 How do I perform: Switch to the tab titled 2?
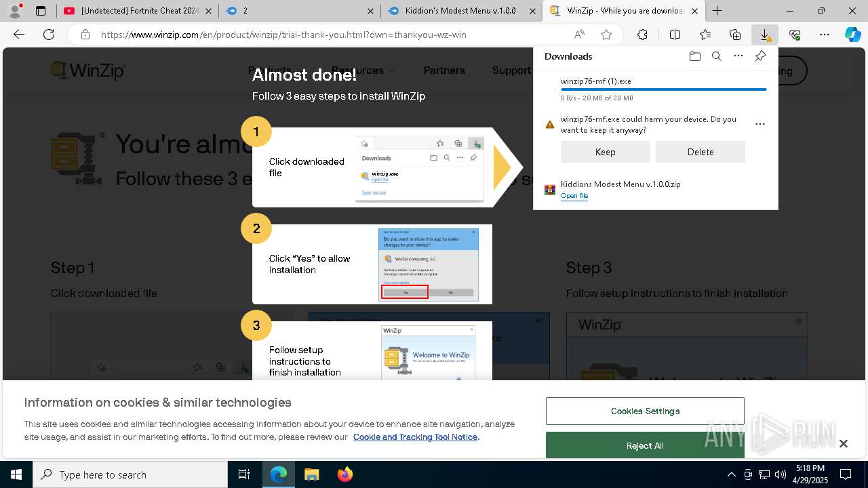(x=299, y=11)
